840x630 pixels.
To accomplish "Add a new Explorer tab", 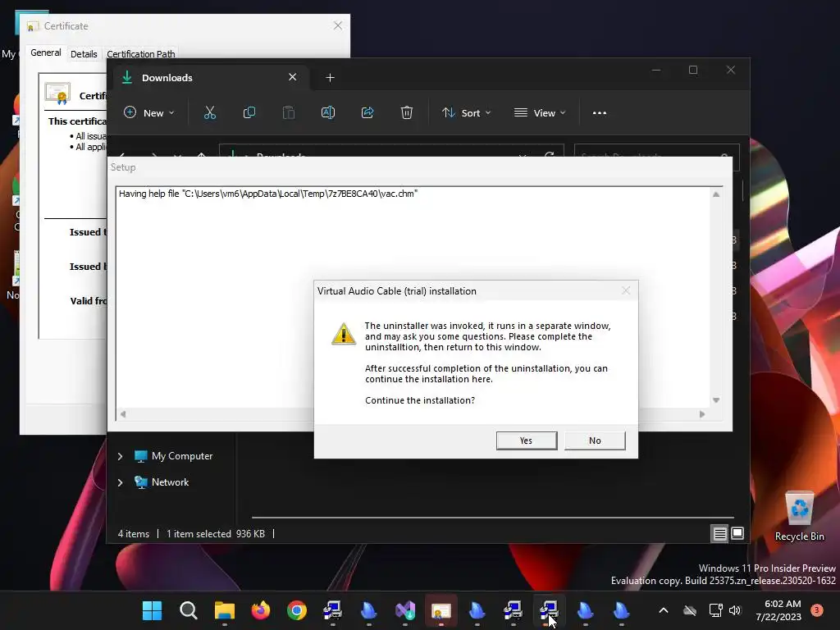I will point(330,78).
